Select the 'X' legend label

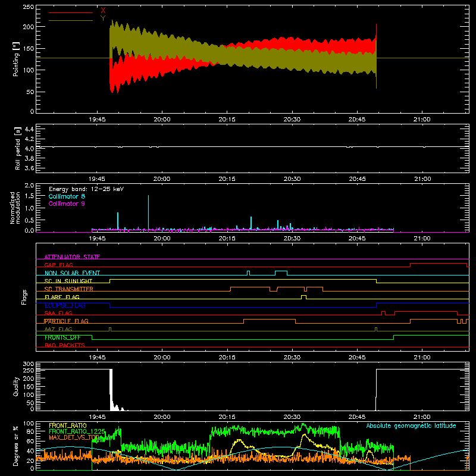103,11
